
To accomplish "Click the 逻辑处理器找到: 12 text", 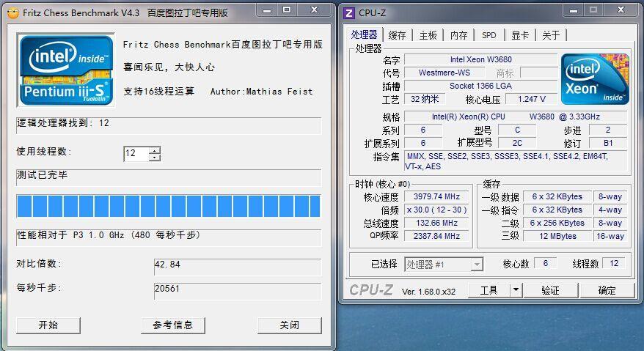I will point(63,123).
